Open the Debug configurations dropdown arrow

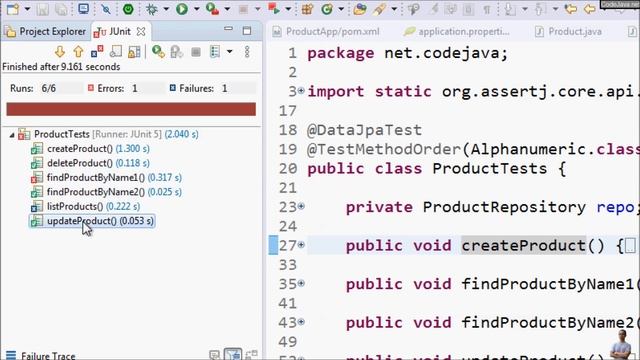click(x=166, y=9)
